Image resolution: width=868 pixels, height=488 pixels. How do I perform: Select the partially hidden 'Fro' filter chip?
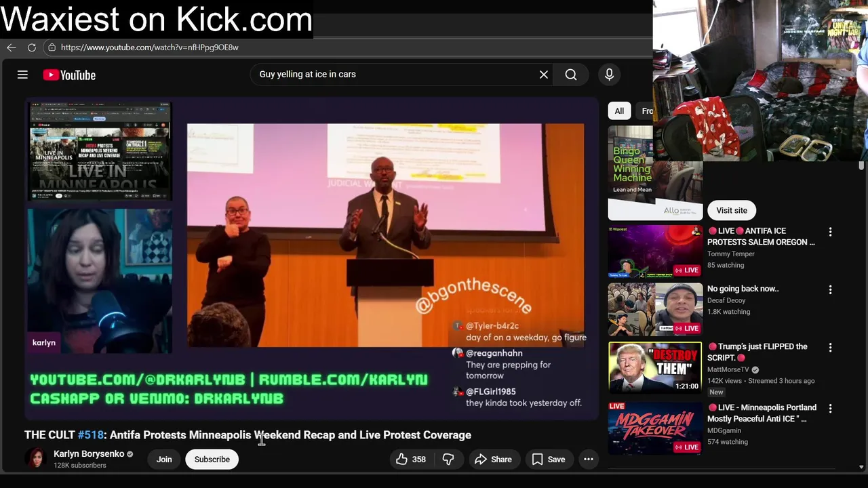646,111
